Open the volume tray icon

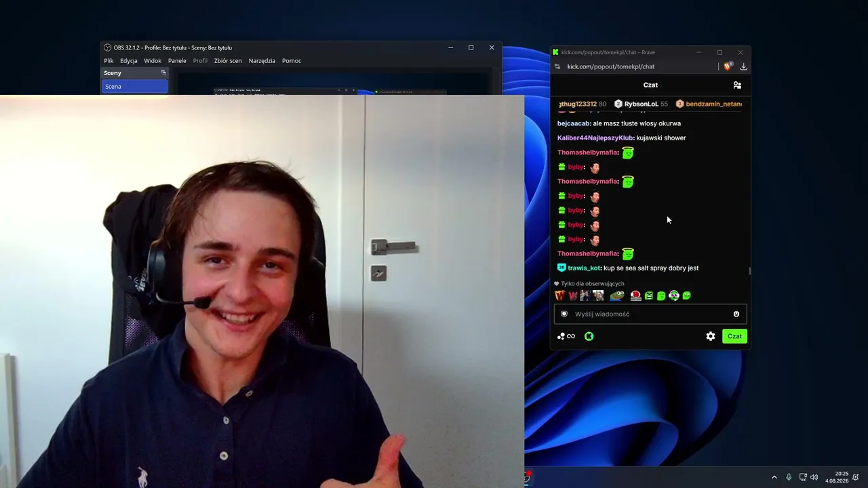point(814,477)
